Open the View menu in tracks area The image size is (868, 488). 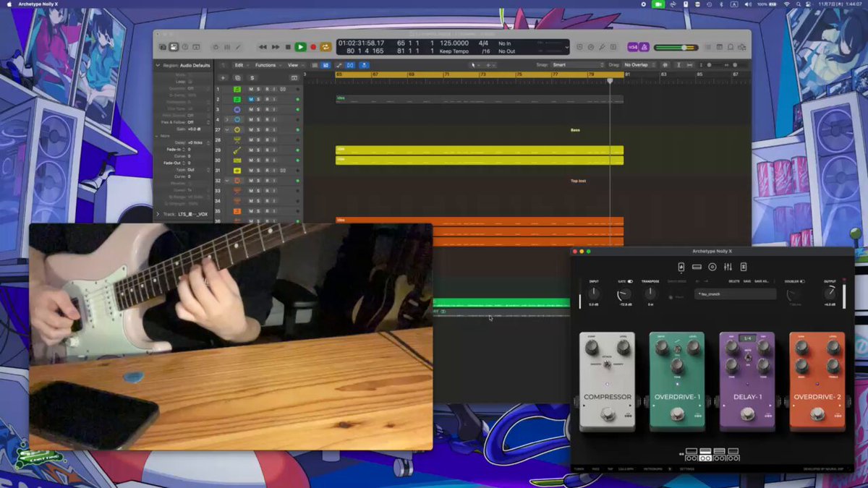[x=294, y=65]
